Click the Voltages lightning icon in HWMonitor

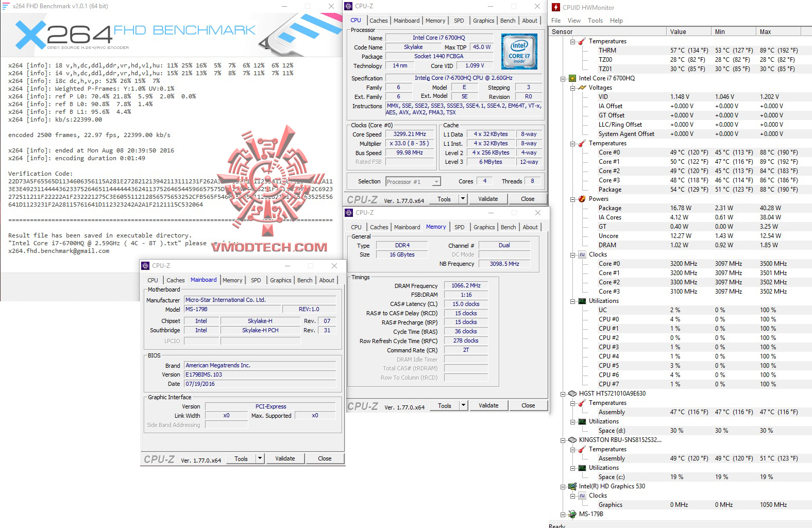pyautogui.click(x=582, y=88)
